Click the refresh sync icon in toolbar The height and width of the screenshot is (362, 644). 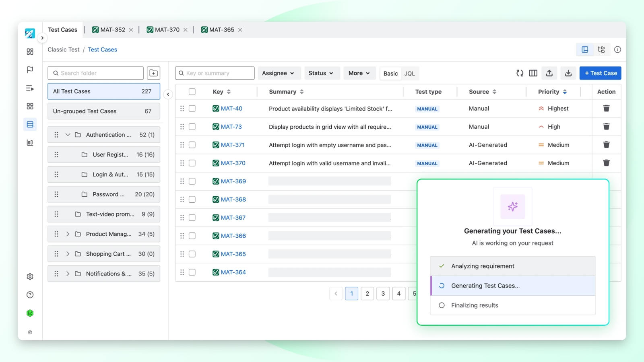[520, 73]
